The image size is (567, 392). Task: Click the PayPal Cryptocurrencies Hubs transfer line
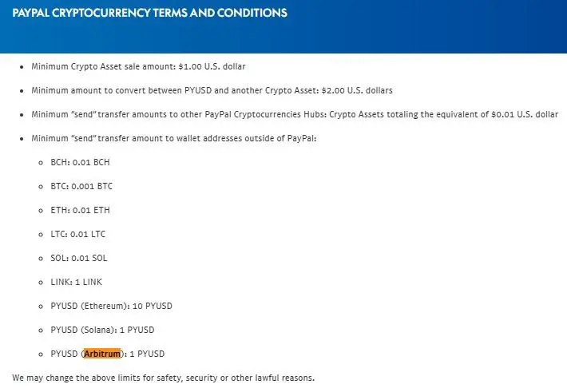pos(295,115)
